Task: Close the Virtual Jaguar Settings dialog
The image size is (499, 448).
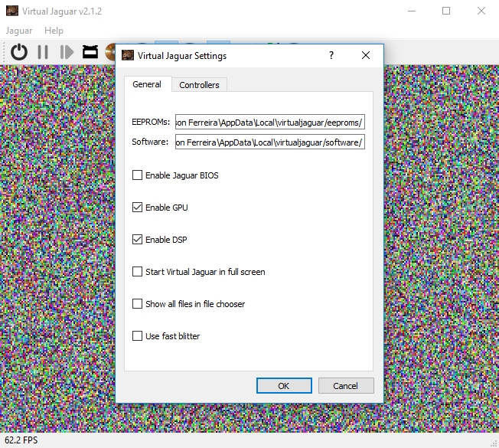Action: pyautogui.click(x=366, y=55)
